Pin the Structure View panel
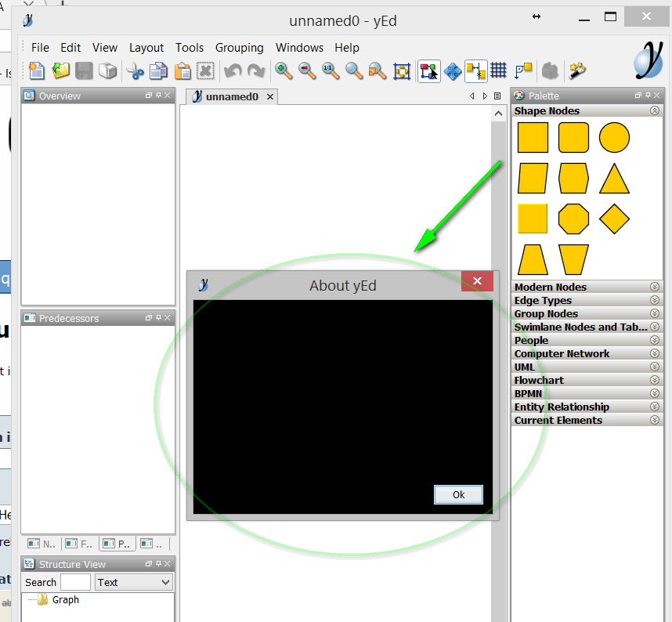Screen dimensions: 672x622 (x=158, y=564)
